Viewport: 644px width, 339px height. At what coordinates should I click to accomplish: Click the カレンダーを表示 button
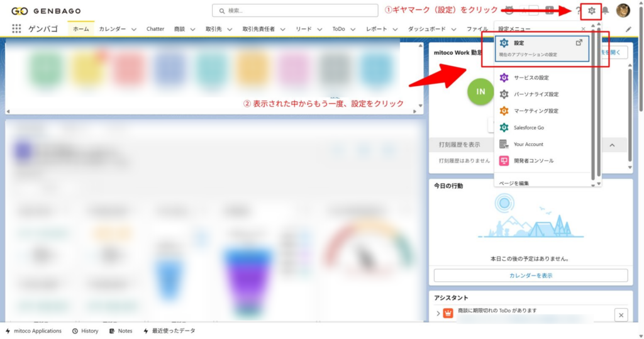tap(530, 275)
